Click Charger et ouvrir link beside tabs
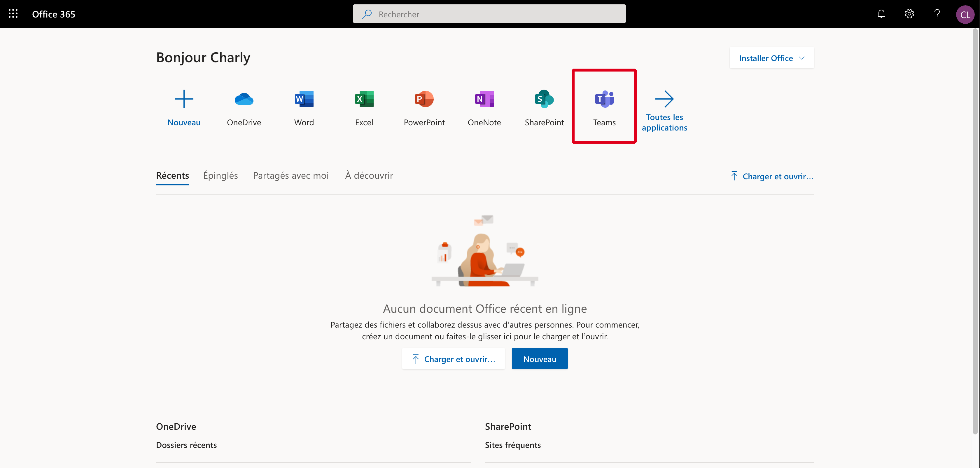Screen dimensions: 980x468 coord(772,176)
